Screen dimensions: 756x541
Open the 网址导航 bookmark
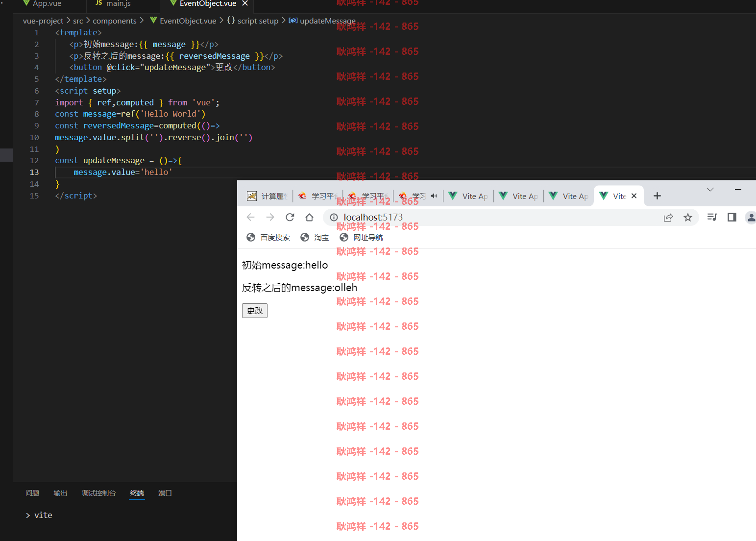(x=361, y=237)
